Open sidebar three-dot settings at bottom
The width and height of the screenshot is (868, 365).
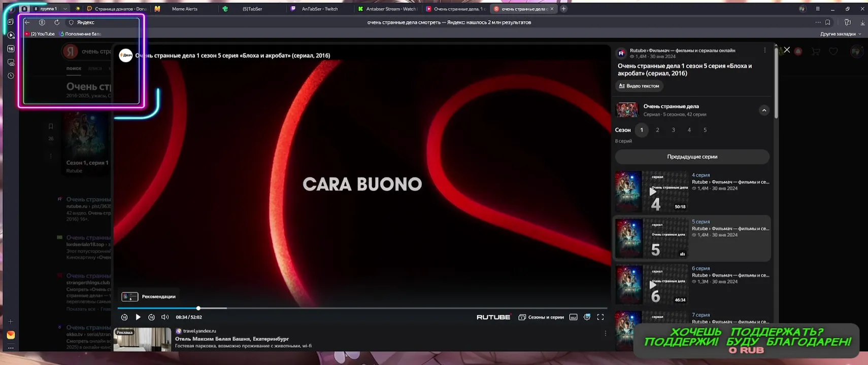11,348
